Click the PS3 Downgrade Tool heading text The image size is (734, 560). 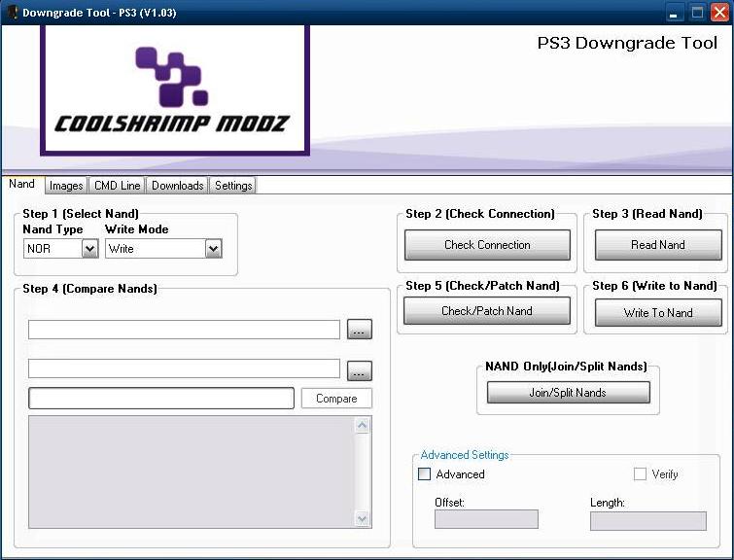(627, 43)
